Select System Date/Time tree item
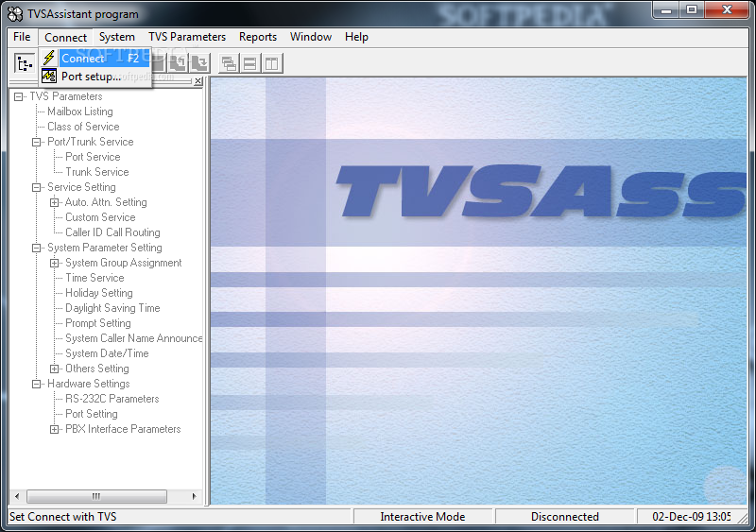The height and width of the screenshot is (532, 756). [107, 353]
